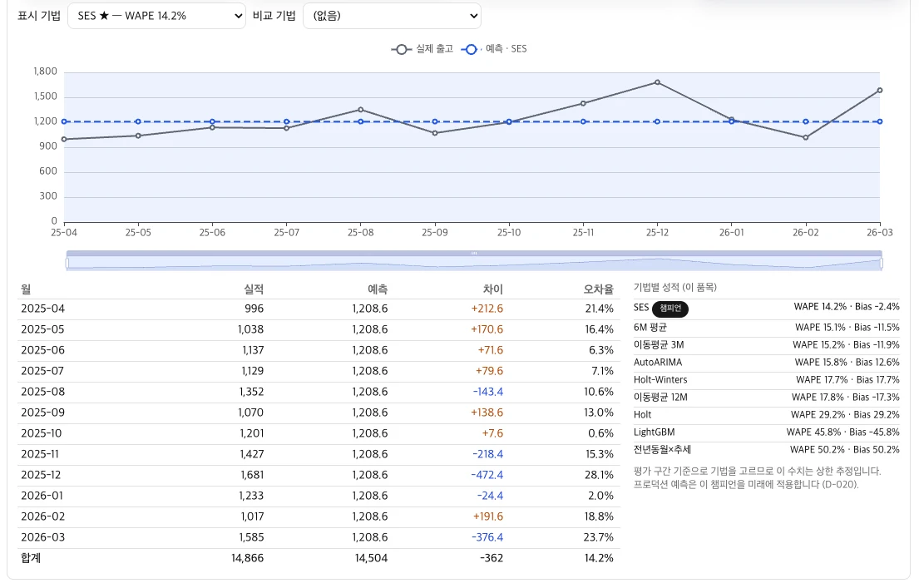Click the actual data point at 25-08
Viewport: 919px width, 588px height.
pyautogui.click(x=360, y=110)
